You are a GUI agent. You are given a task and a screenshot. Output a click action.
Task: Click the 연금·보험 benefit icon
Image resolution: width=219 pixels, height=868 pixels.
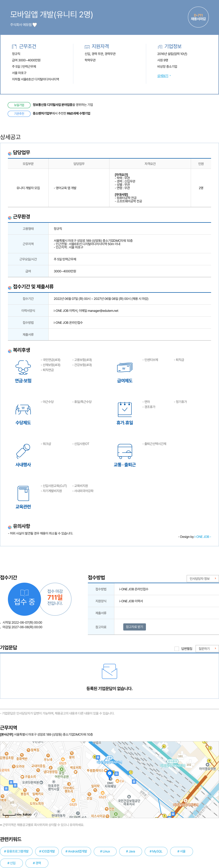click(x=23, y=367)
